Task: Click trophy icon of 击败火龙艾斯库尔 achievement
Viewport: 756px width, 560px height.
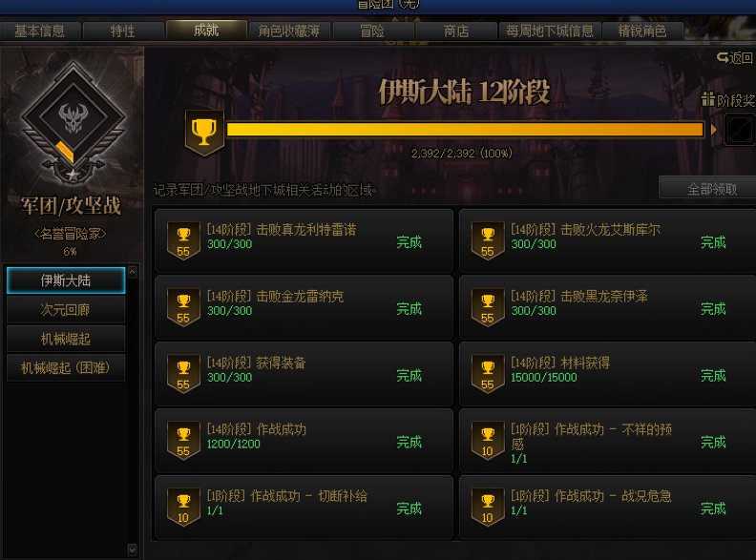Action: pos(488,240)
